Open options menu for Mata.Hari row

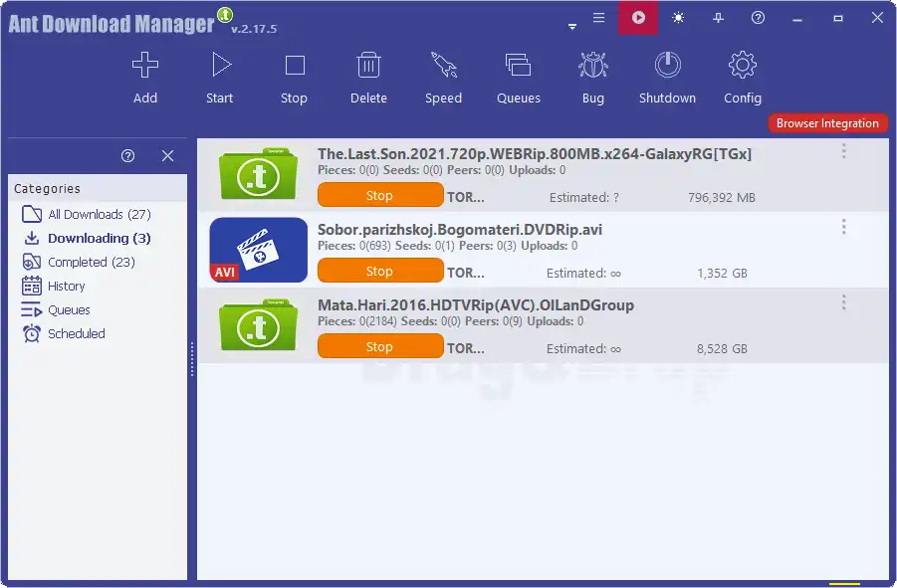[x=844, y=302]
